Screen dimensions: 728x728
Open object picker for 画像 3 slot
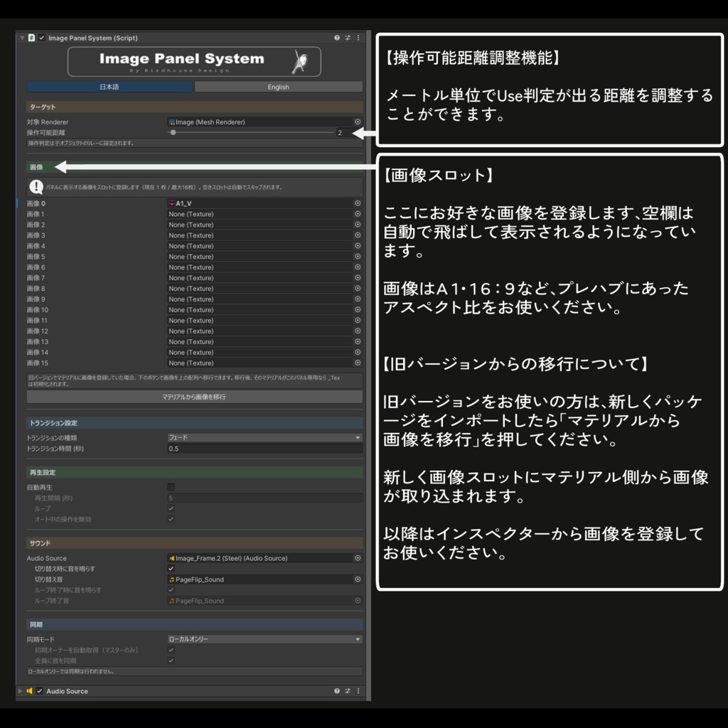pyautogui.click(x=358, y=235)
